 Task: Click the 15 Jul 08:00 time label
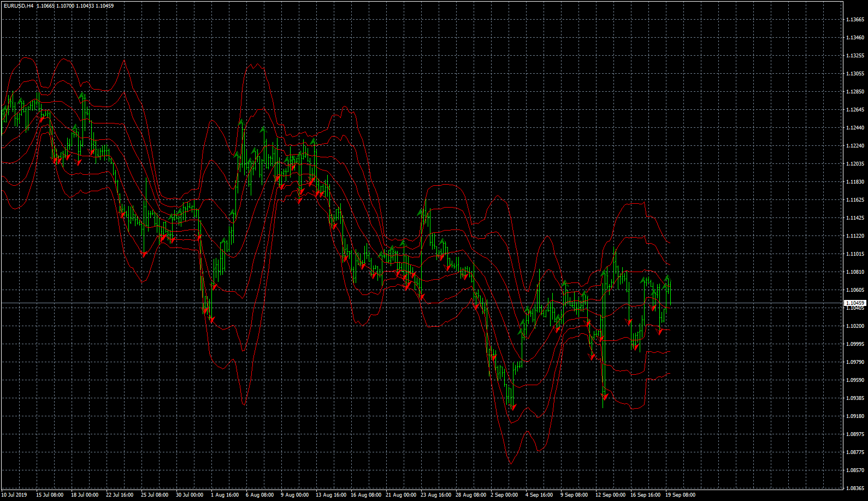tap(50, 495)
